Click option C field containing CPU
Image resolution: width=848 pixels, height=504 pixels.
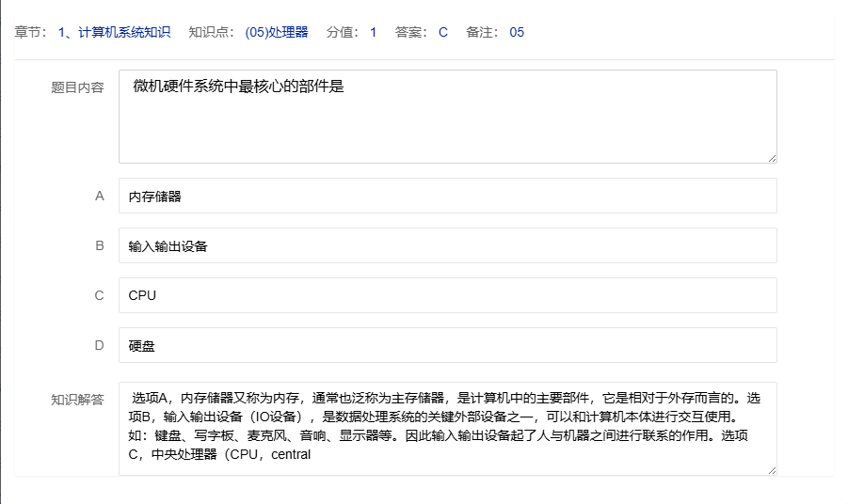pyautogui.click(x=447, y=295)
